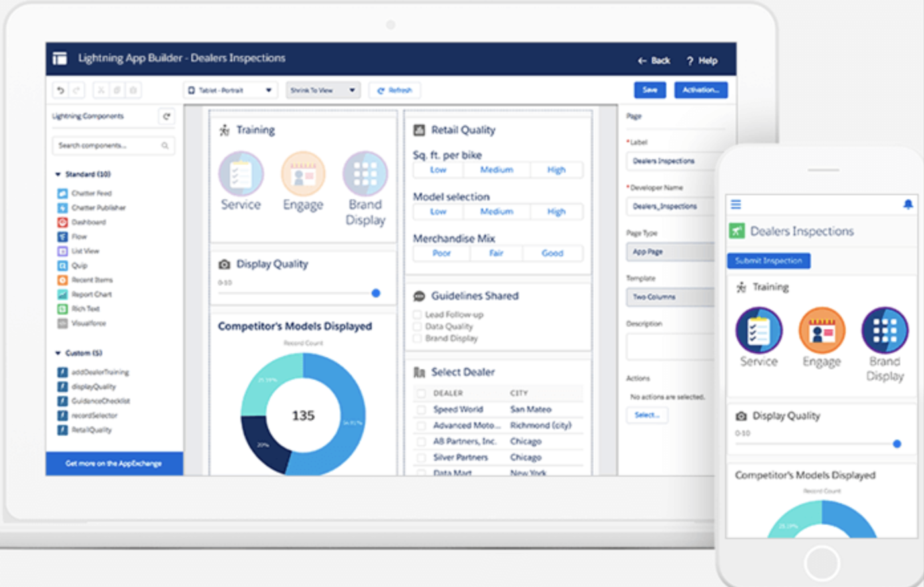924x587 pixels.
Task: Click the Engage training icon on tablet canvas
Action: point(303,174)
